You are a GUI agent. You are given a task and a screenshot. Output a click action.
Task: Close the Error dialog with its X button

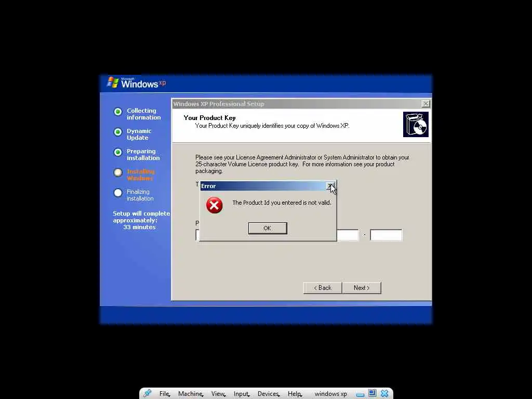click(330, 186)
